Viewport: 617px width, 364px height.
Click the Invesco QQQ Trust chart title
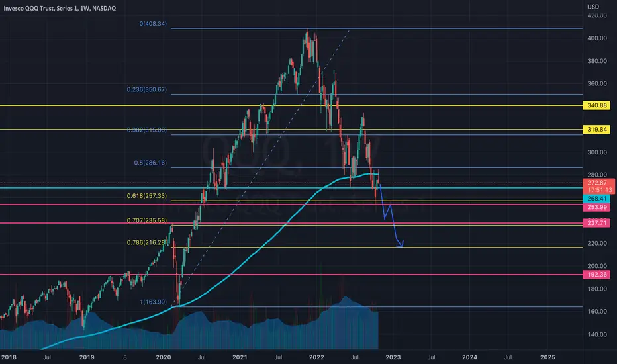coord(60,8)
